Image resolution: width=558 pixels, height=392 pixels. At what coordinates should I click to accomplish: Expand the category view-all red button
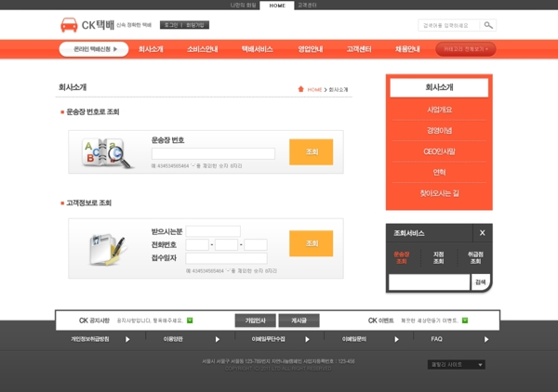[466, 49]
